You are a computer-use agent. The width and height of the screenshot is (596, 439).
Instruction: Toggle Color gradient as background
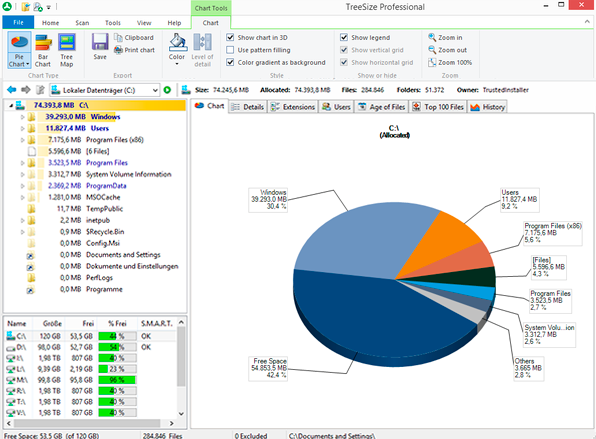coord(230,62)
